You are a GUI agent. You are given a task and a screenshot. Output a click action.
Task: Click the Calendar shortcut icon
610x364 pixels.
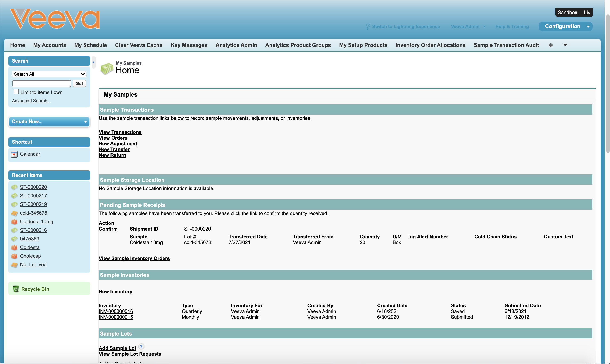coord(15,154)
